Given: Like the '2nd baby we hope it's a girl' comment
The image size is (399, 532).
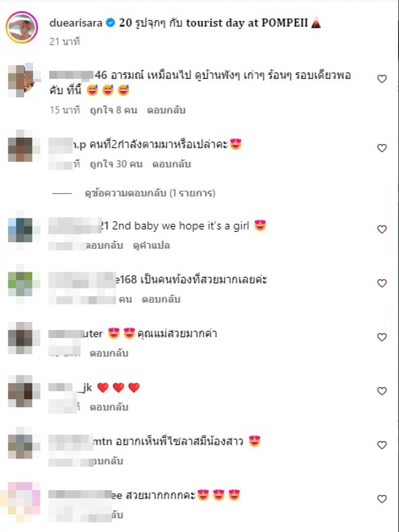Looking at the screenshot, I should (382, 230).
